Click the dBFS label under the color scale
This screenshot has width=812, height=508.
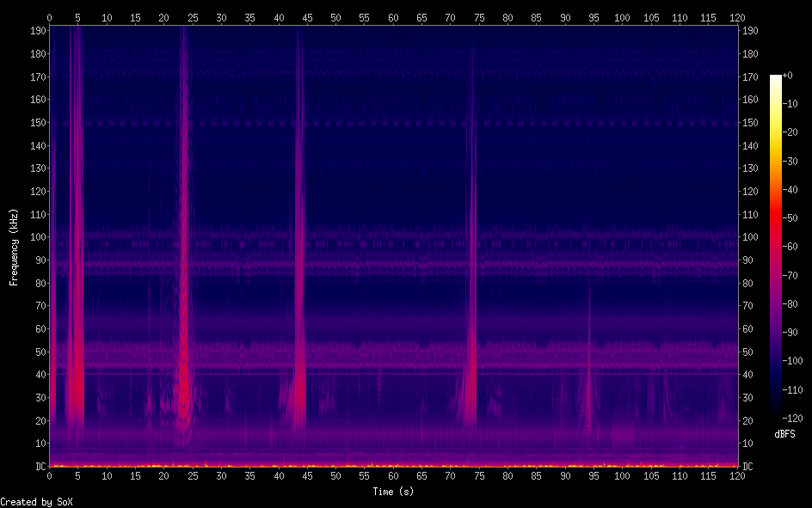point(784,434)
